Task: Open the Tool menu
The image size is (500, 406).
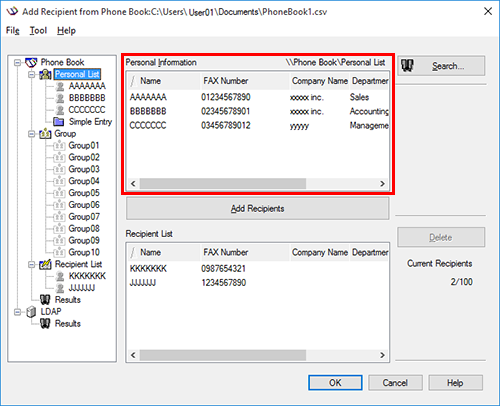Action: pos(38,31)
